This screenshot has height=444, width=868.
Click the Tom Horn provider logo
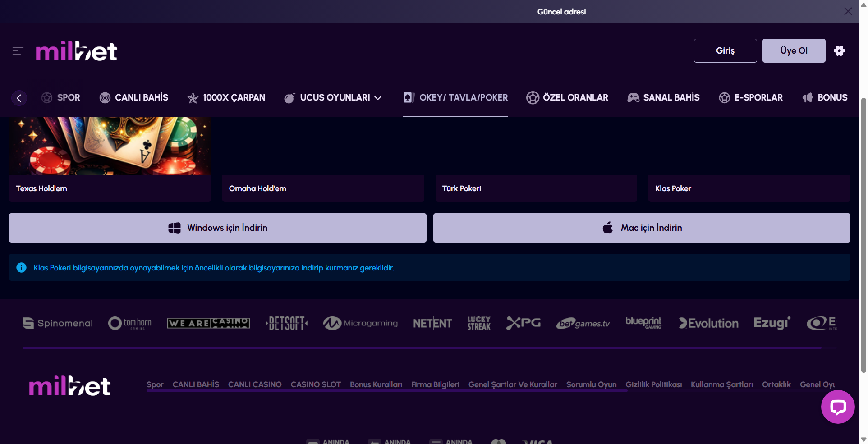(x=130, y=323)
